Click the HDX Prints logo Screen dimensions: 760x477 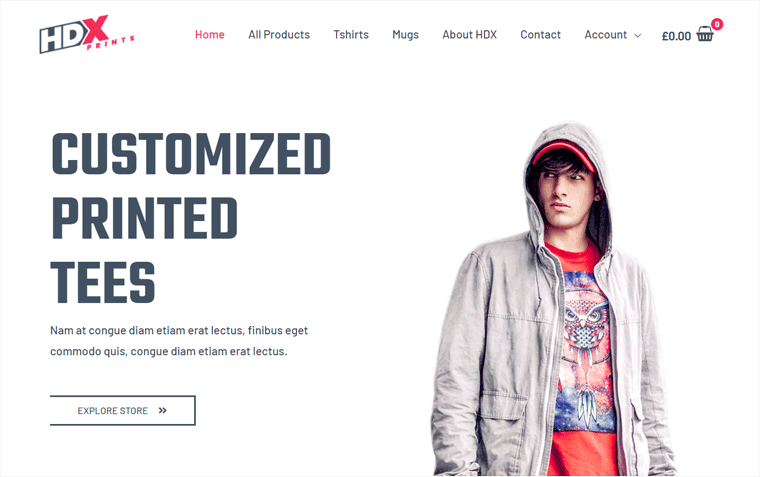click(x=87, y=34)
